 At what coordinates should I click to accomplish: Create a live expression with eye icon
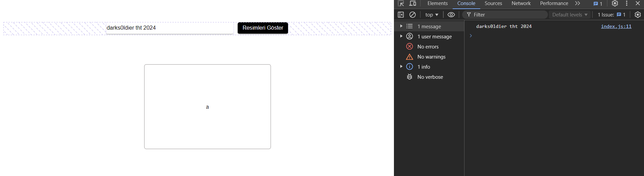[x=451, y=14]
